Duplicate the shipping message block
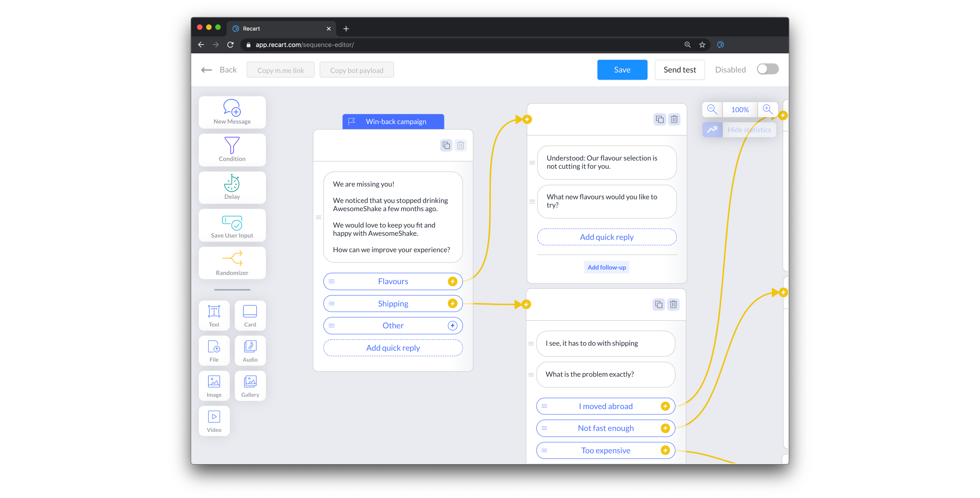980x498 pixels. point(658,304)
